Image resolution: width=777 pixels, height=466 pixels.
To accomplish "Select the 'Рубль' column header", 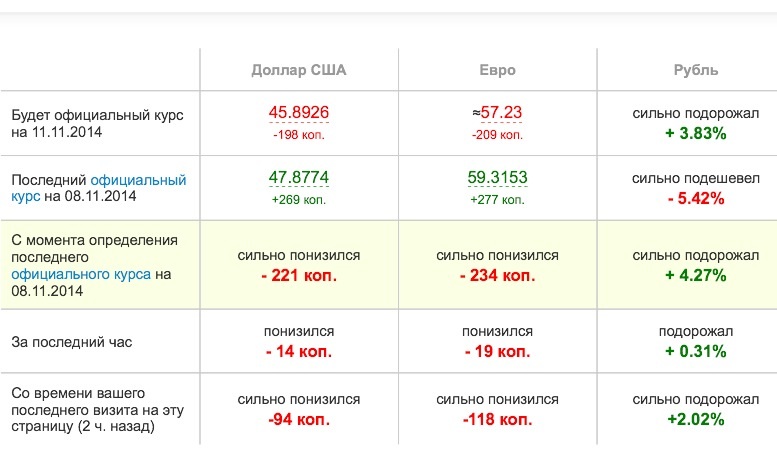I will pyautogui.click(x=696, y=70).
